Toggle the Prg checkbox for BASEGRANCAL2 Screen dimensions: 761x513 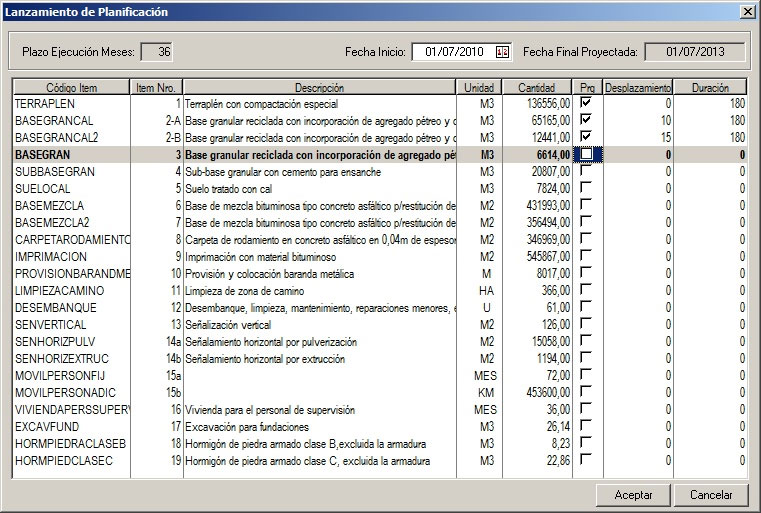pyautogui.click(x=586, y=137)
